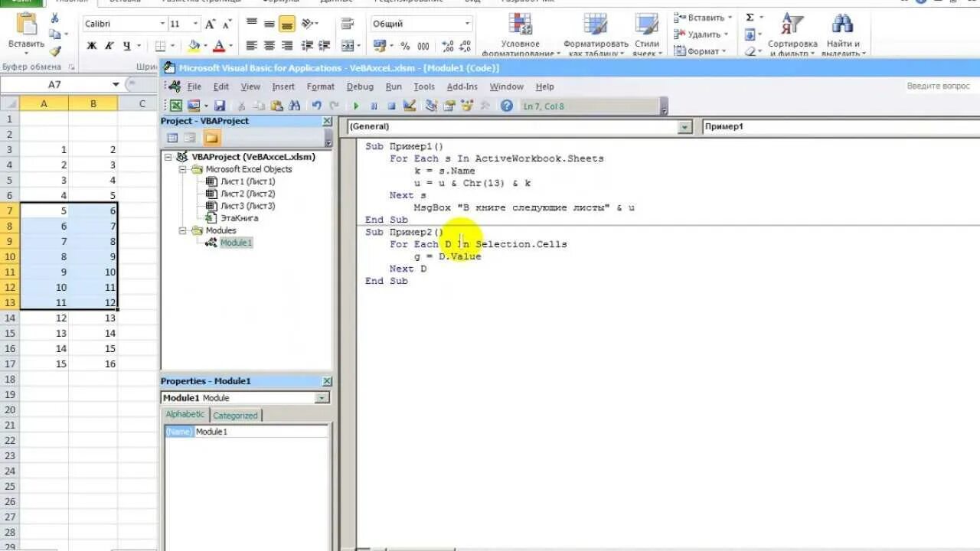This screenshot has height=551, width=980.
Task: Switch to the Categorized properties tab
Action: [235, 416]
